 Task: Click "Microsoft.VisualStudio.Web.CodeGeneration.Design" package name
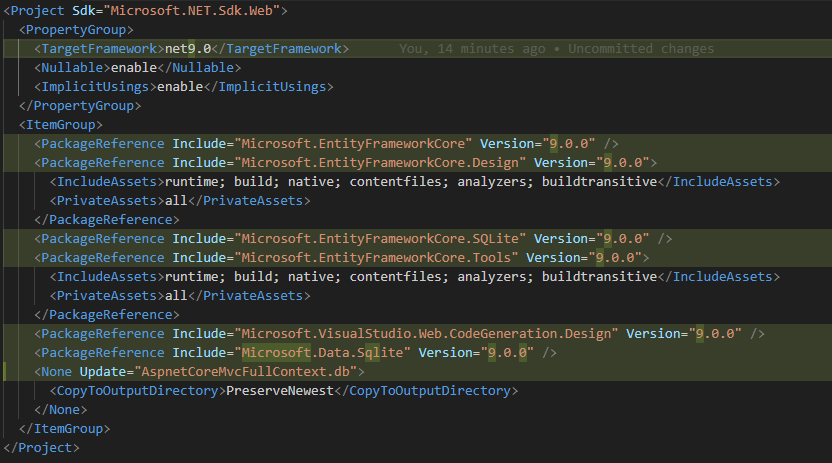(x=426, y=334)
